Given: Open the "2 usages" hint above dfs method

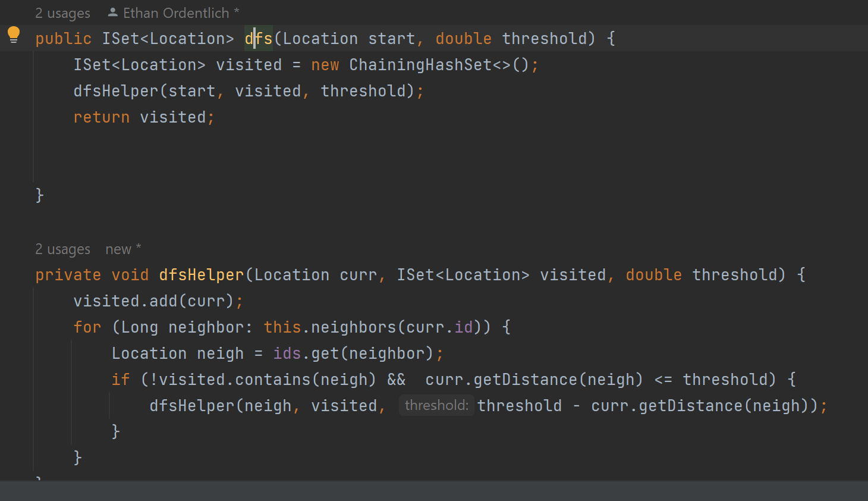Looking at the screenshot, I should pyautogui.click(x=62, y=13).
